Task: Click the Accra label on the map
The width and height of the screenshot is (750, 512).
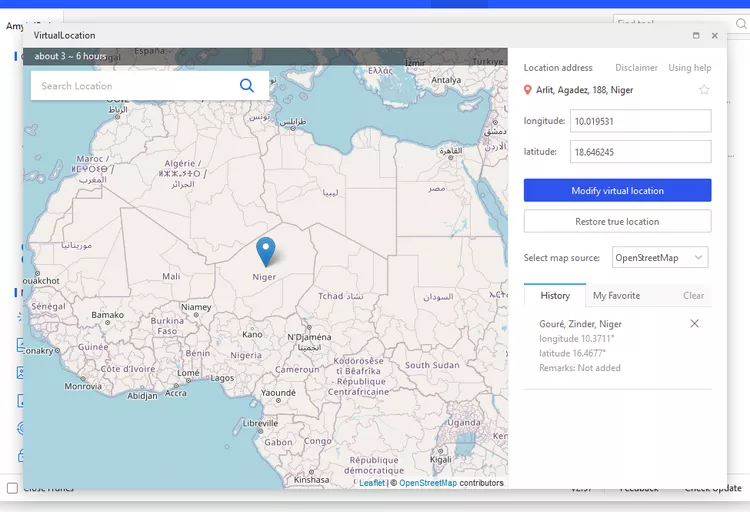Action: click(176, 393)
